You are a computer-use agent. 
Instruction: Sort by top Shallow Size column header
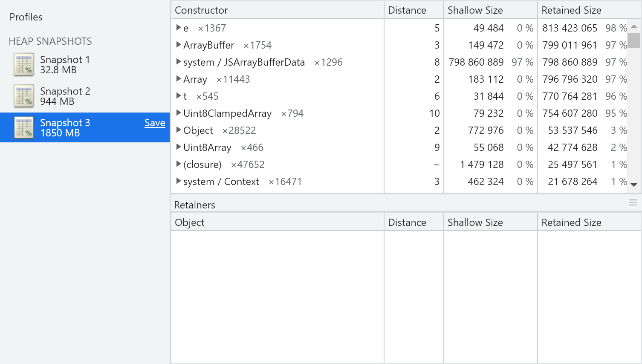pyautogui.click(x=491, y=10)
